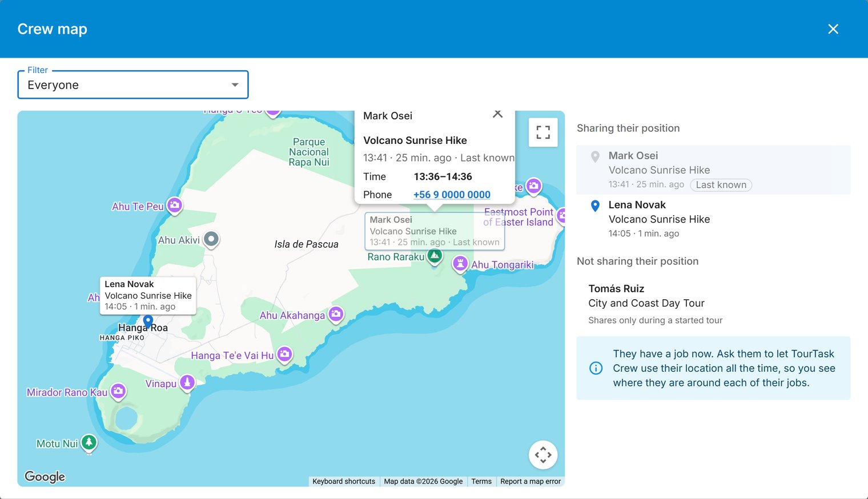
Task: Click the Google logo on map
Action: pyautogui.click(x=45, y=477)
